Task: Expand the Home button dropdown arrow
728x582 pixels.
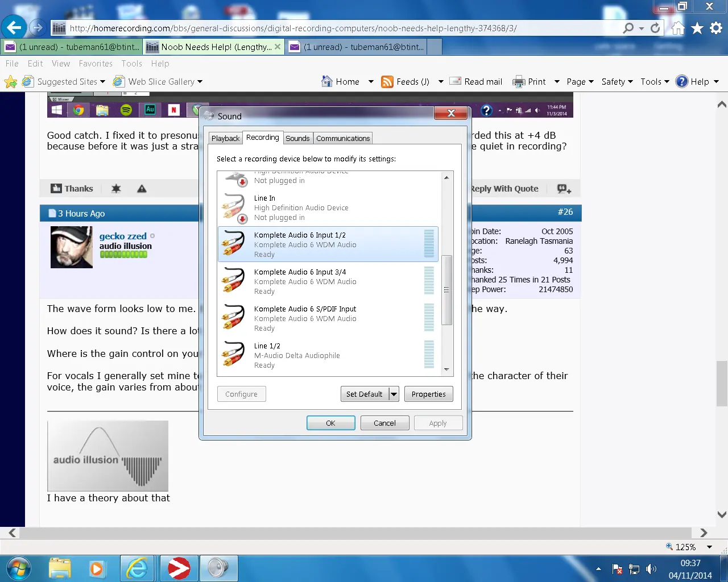Action: pyautogui.click(x=371, y=82)
